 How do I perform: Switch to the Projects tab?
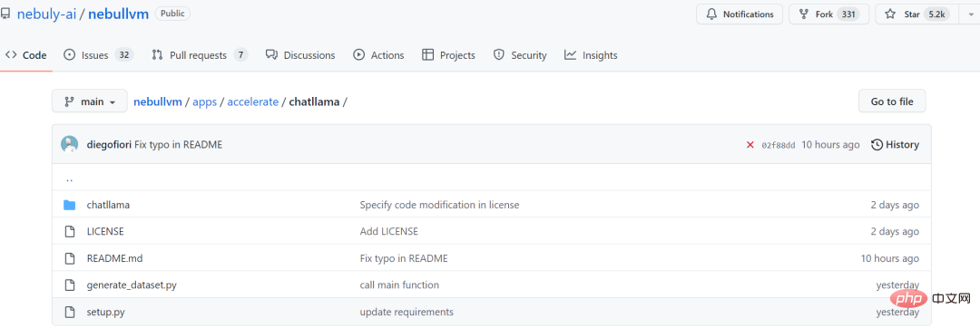(448, 55)
